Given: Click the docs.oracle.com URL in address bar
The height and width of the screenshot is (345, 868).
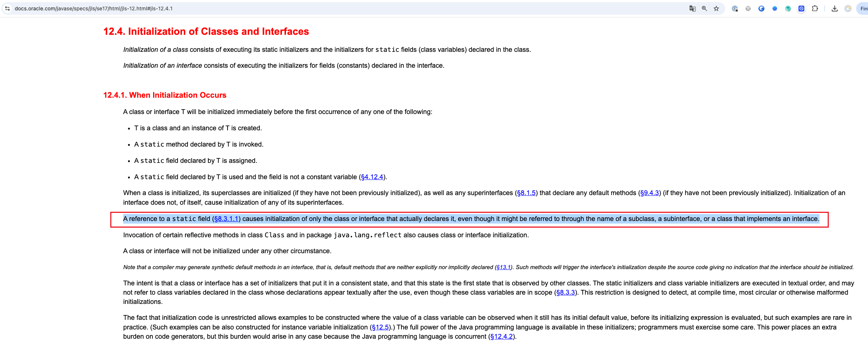Looking at the screenshot, I should (x=94, y=9).
